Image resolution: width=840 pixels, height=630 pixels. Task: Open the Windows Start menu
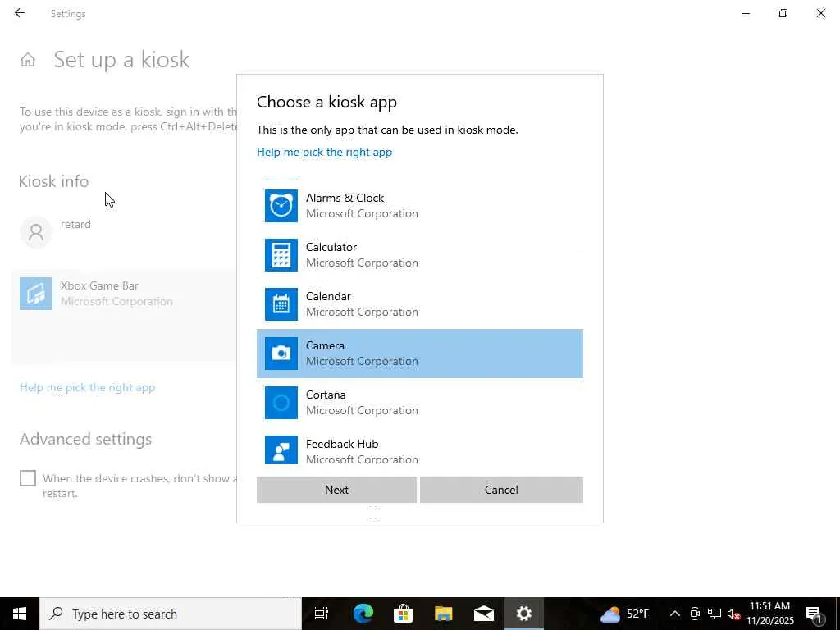[20, 614]
